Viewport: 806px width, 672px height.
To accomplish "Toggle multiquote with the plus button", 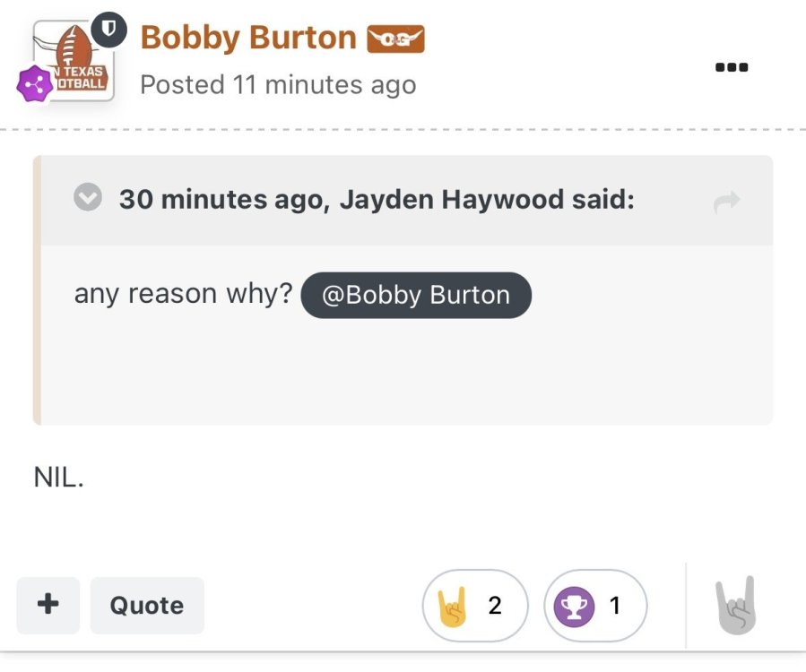I will pos(48,605).
